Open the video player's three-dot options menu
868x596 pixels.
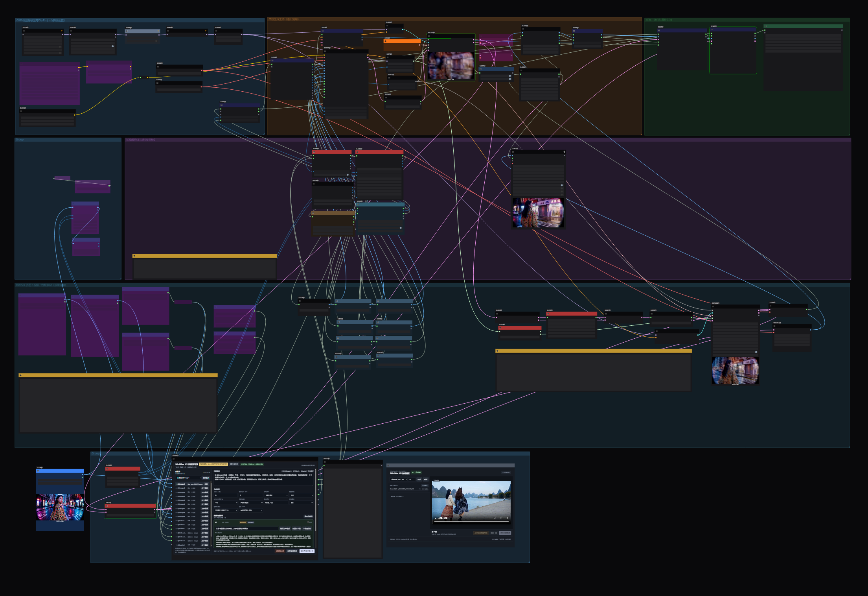pyautogui.click(x=508, y=518)
